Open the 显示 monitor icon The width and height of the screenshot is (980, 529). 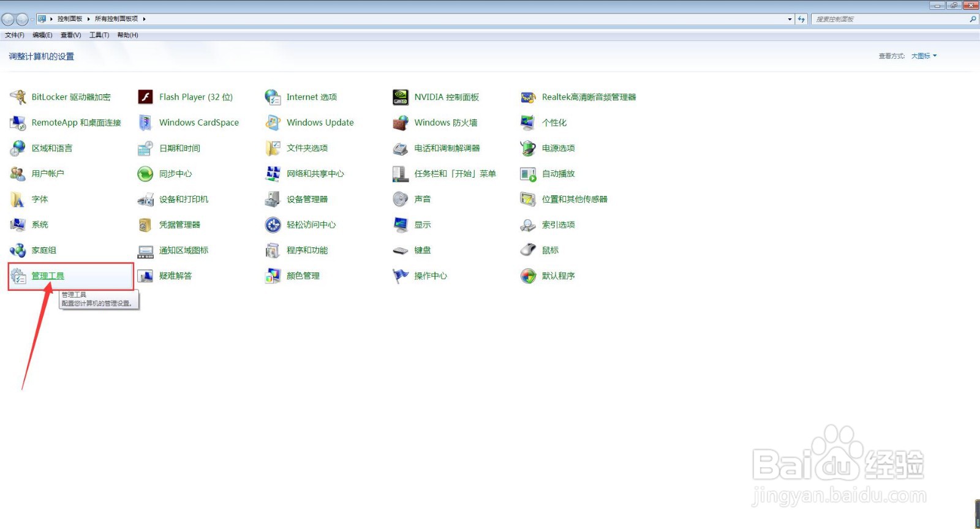coord(401,225)
